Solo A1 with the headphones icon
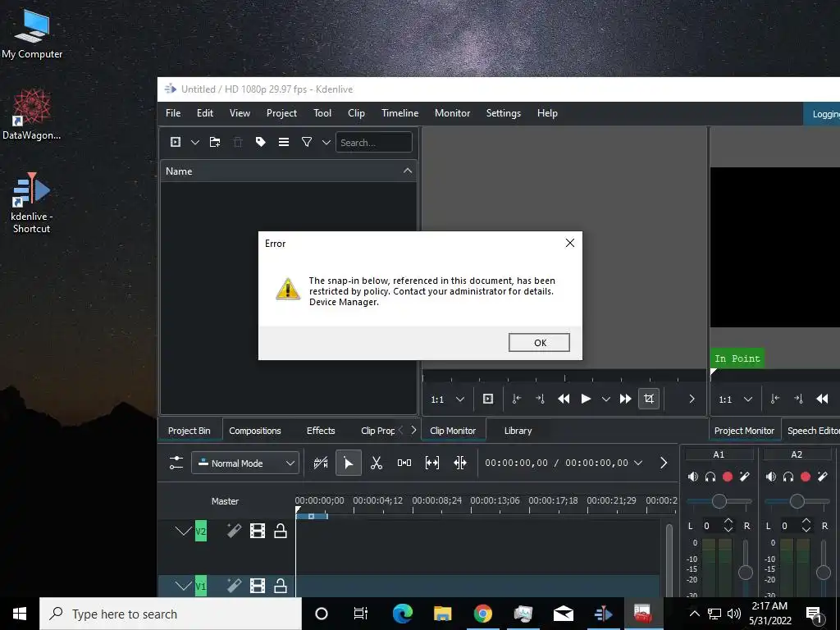 click(x=710, y=477)
